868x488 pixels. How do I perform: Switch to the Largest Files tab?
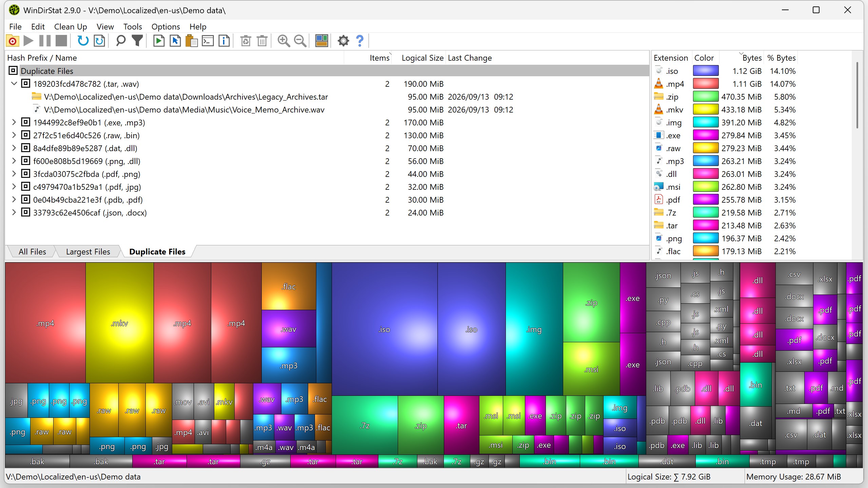[88, 252]
